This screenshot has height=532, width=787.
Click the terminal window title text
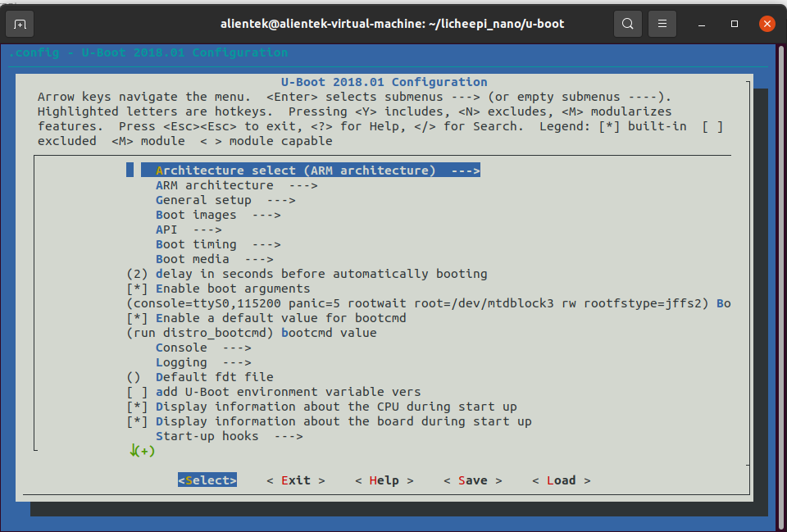[392, 24]
